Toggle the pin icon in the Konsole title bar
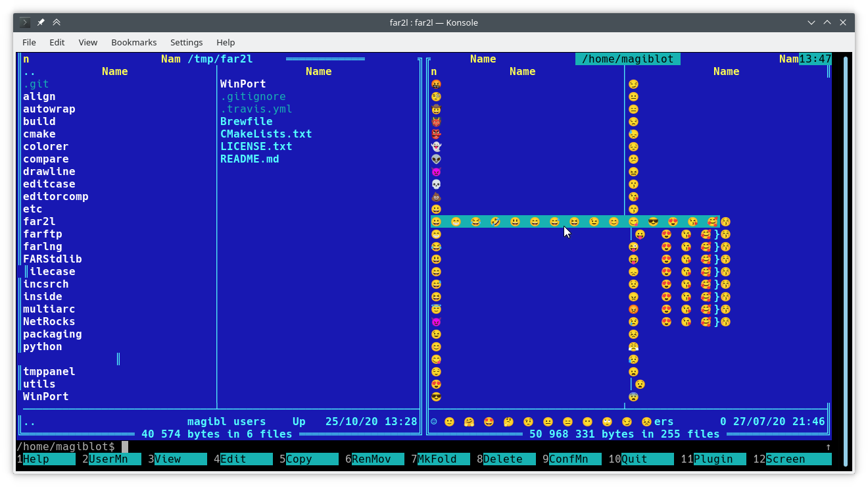868x487 pixels. [39, 22]
